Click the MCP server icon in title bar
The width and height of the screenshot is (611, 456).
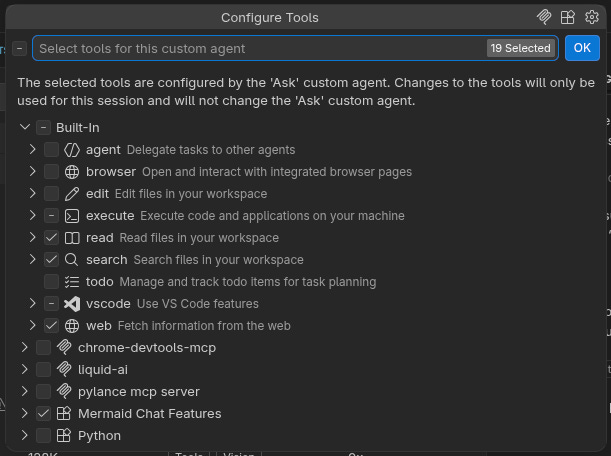tap(544, 17)
